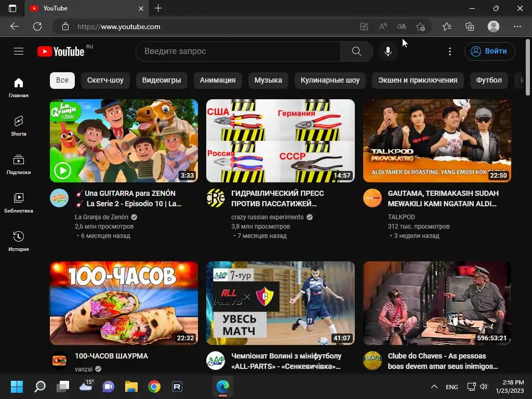Open crazy russian experiments channel name

268,217
